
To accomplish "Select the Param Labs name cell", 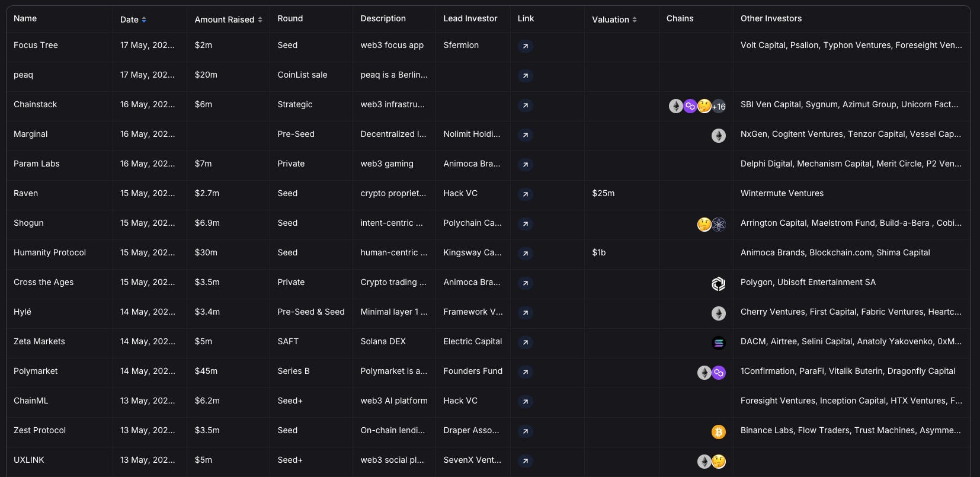I will tap(59, 164).
